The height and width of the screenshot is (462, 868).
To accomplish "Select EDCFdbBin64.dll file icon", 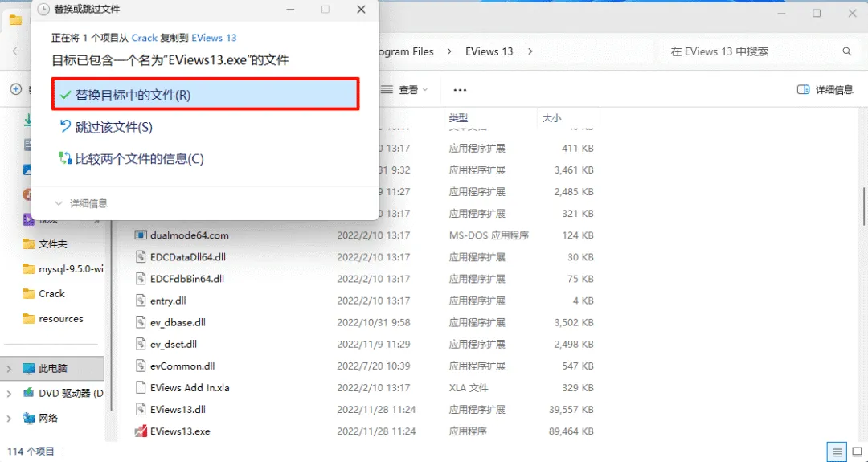I will pos(140,279).
